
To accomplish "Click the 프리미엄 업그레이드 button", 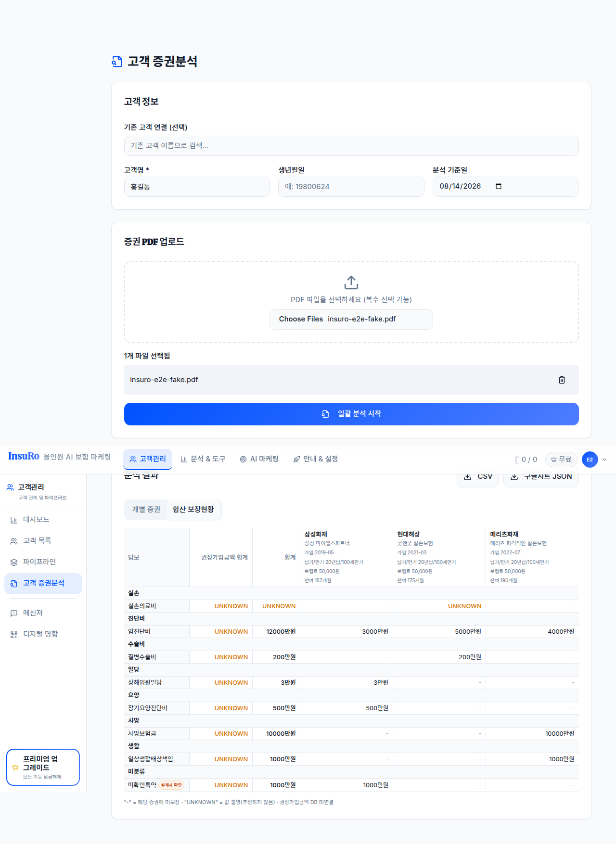I will 43,767.
